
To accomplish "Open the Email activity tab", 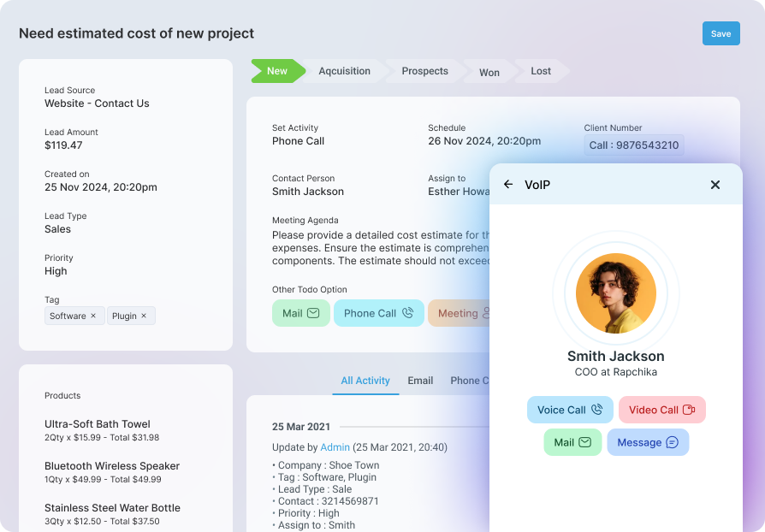I will click(x=420, y=381).
